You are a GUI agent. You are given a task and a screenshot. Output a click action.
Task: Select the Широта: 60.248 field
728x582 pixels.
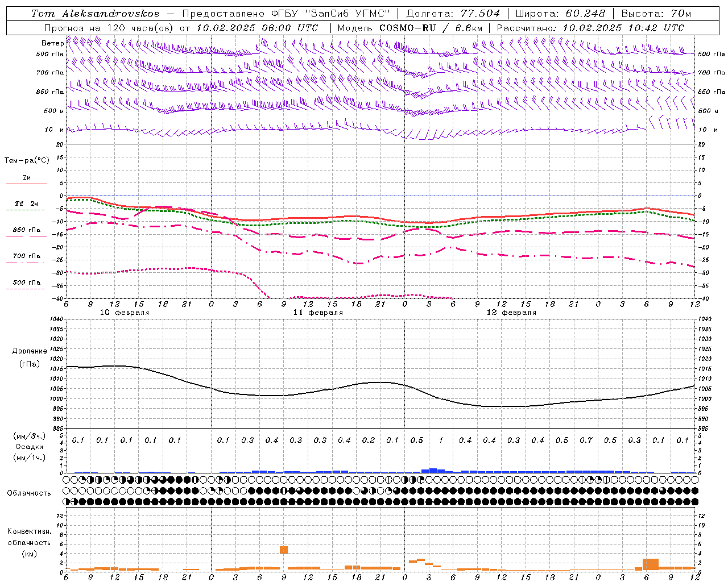560,14
